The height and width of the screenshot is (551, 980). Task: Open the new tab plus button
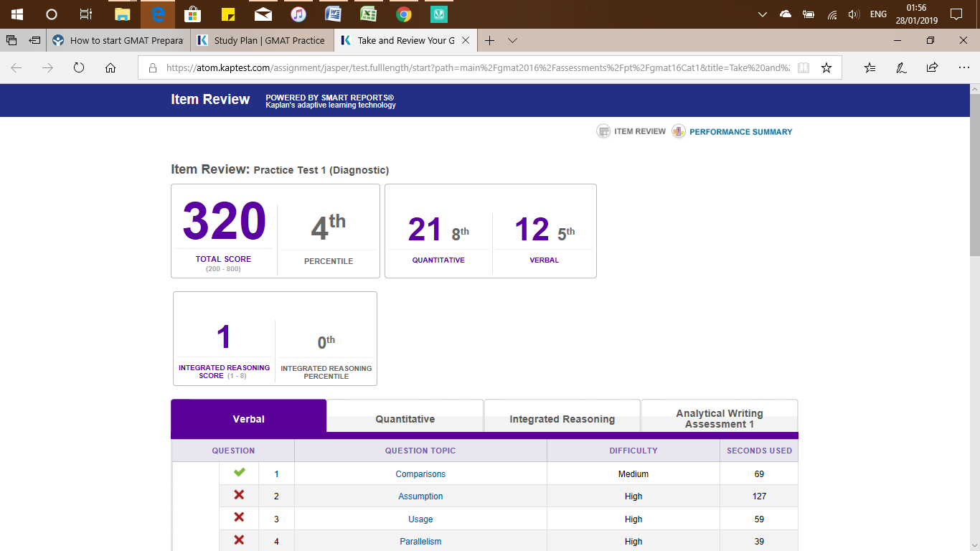pyautogui.click(x=489, y=41)
